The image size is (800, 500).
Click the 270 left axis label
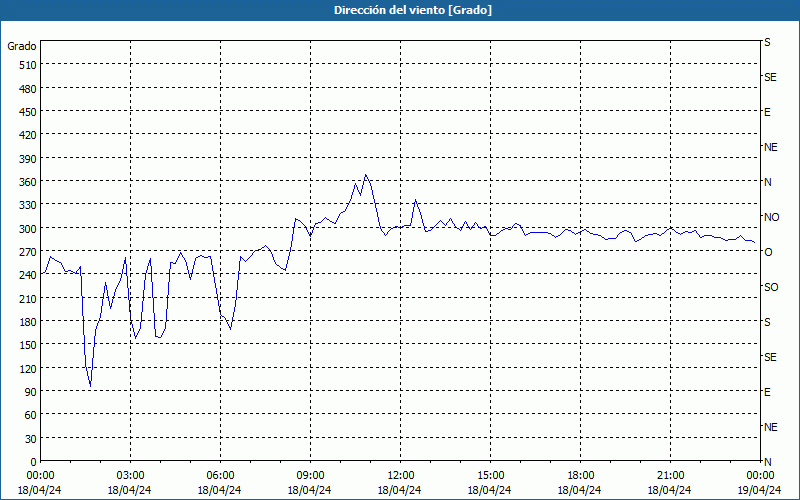[29, 252]
